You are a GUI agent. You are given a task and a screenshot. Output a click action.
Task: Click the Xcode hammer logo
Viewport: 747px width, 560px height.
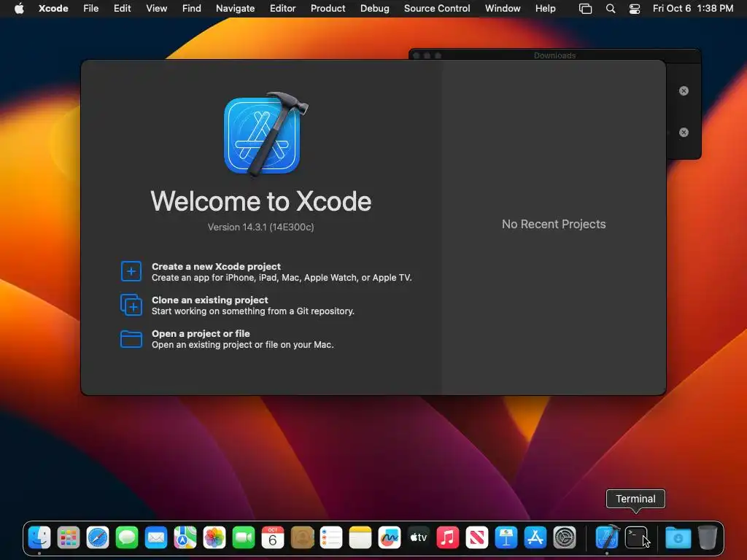click(x=265, y=134)
